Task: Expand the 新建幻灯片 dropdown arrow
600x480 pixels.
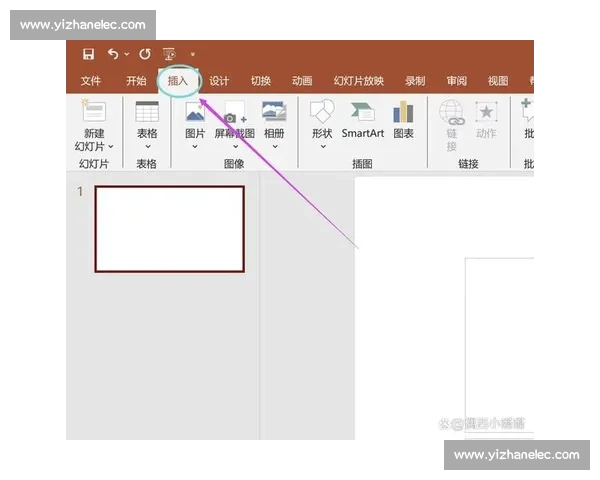Action: click(x=111, y=146)
